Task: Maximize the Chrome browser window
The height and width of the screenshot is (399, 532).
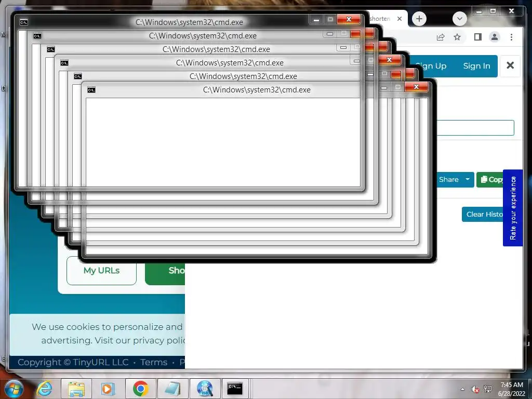Action: 493,11
